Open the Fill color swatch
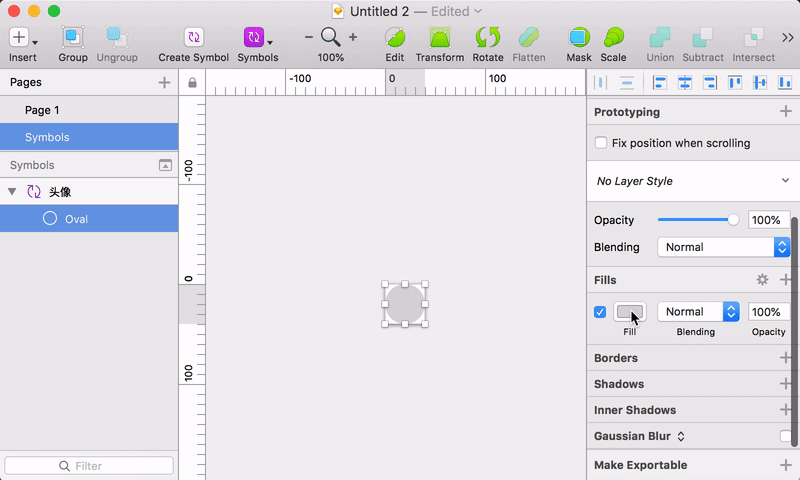Image resolution: width=800 pixels, height=480 pixels. coord(630,312)
